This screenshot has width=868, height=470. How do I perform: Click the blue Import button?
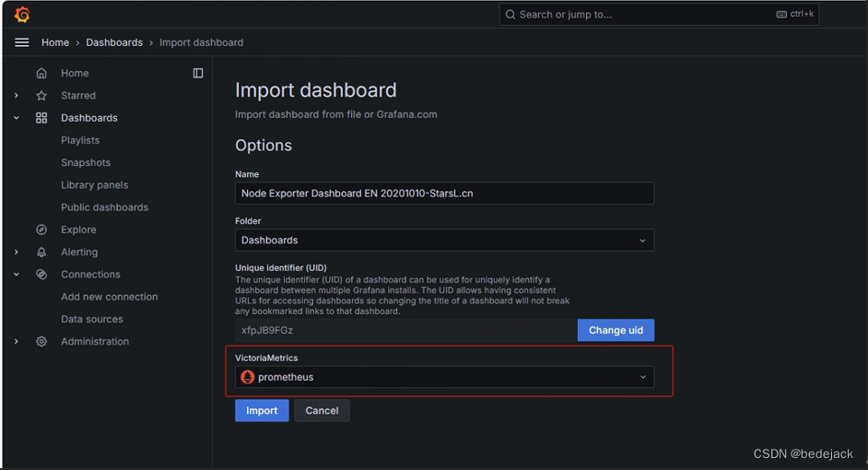tap(262, 411)
